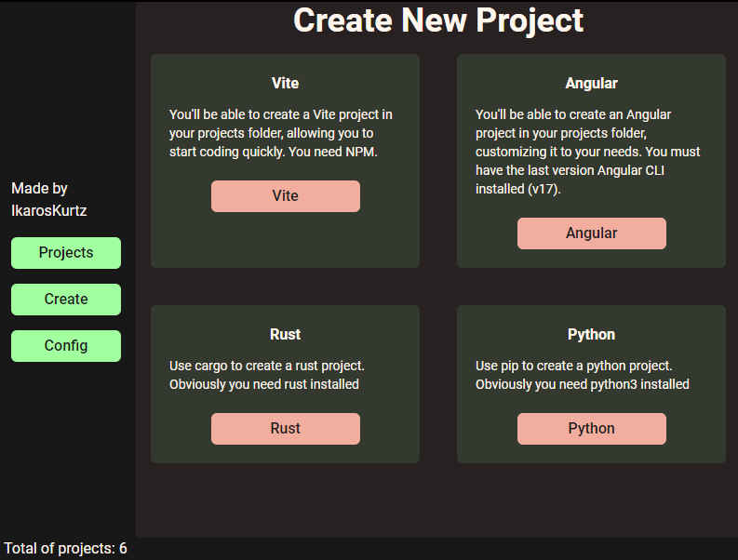Click "Obviously you need rust installed" text
The height and width of the screenshot is (560, 738).
coord(264,384)
